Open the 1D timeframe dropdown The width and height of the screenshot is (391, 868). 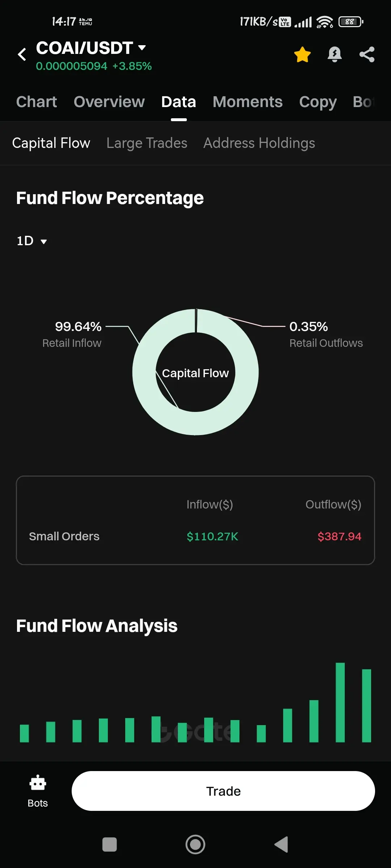tap(32, 241)
